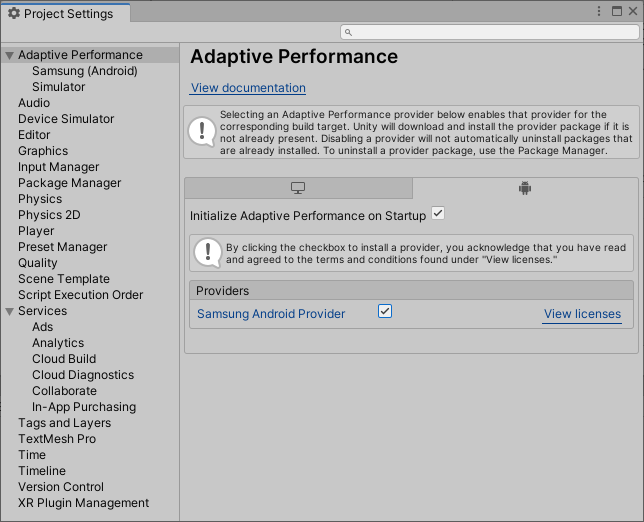644x522 pixels.
Task: Open Player settings
Action: tap(36, 231)
